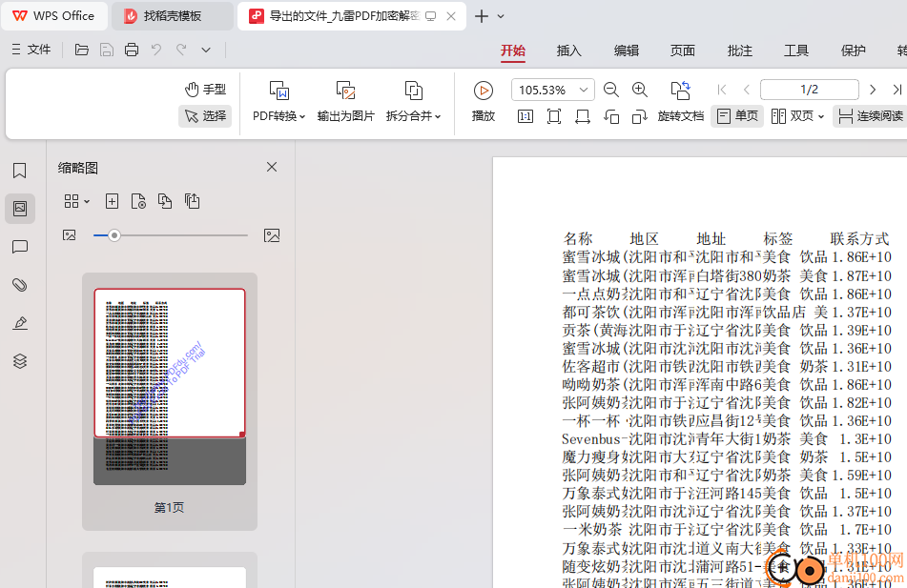Click the extract page icon in thumbnail panel
This screenshot has width=907, height=588.
tap(192, 201)
